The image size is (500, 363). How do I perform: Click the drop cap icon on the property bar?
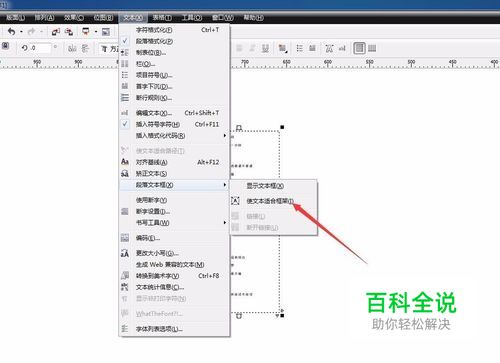(312, 49)
